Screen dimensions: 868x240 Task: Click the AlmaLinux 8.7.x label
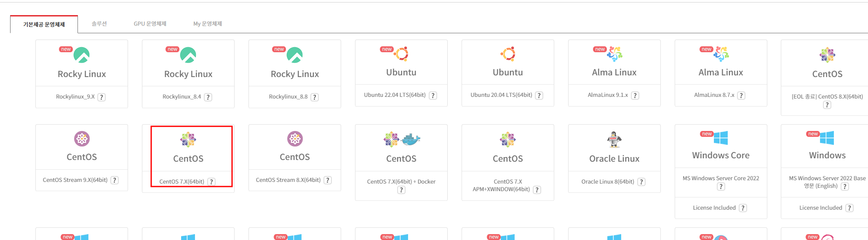click(x=714, y=95)
